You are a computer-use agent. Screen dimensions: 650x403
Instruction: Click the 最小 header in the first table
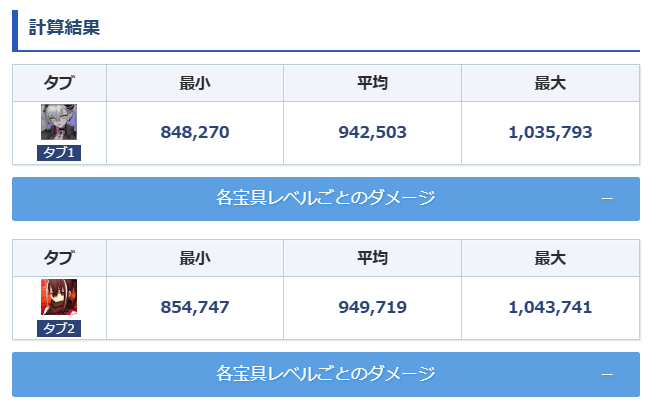coord(195,83)
